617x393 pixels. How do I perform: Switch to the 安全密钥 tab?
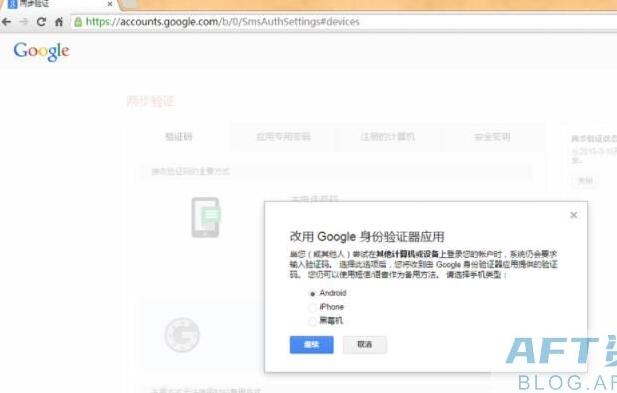[492, 137]
